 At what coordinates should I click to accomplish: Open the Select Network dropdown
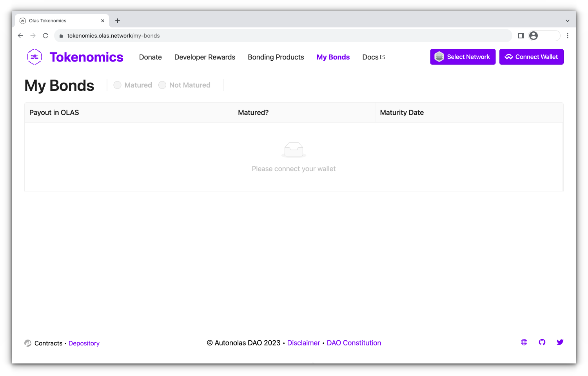coord(463,57)
